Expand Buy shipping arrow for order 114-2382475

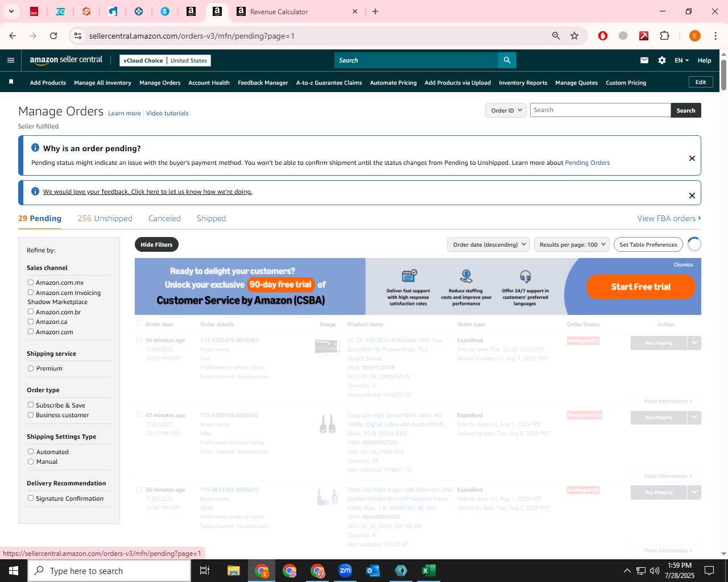coord(694,343)
